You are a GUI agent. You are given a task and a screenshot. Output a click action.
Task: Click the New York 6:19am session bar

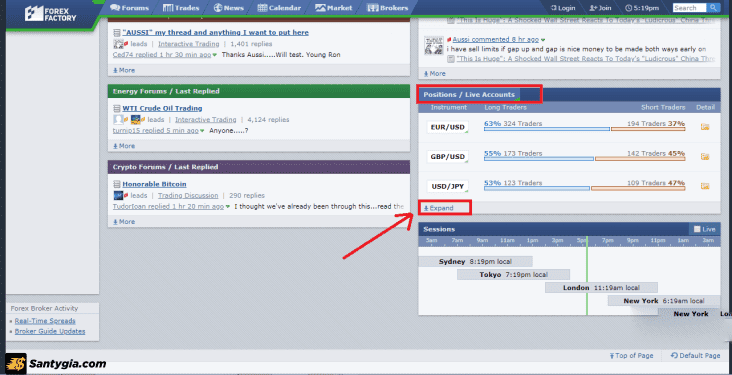coord(664,301)
